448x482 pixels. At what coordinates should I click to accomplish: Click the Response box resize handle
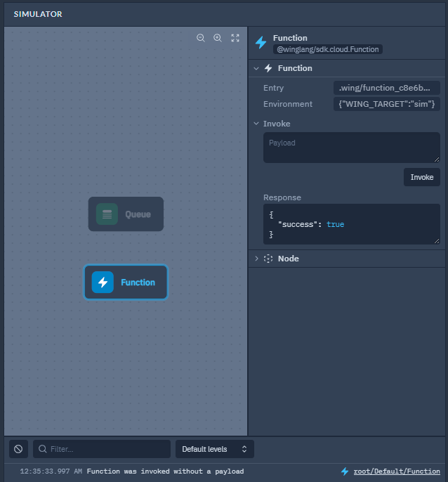(437, 241)
